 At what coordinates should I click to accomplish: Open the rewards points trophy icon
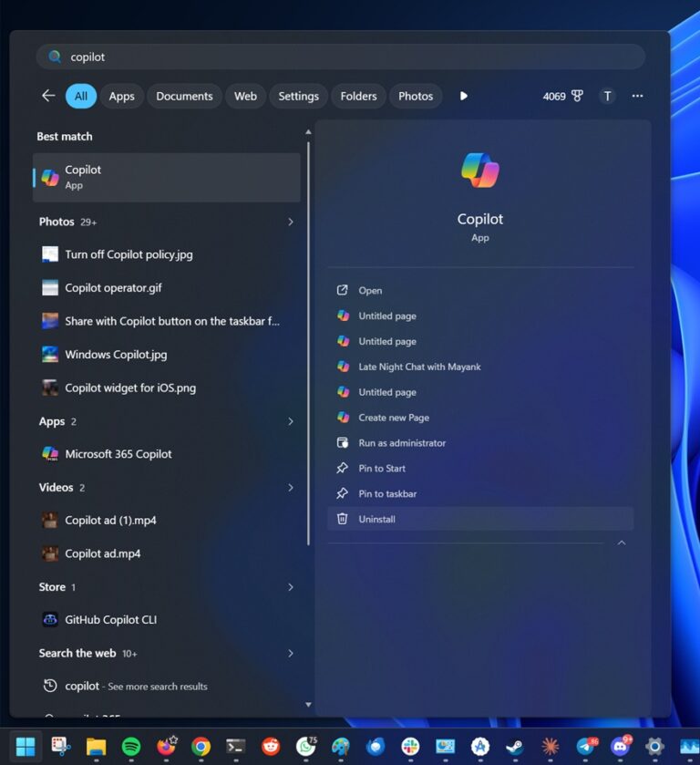click(x=577, y=96)
